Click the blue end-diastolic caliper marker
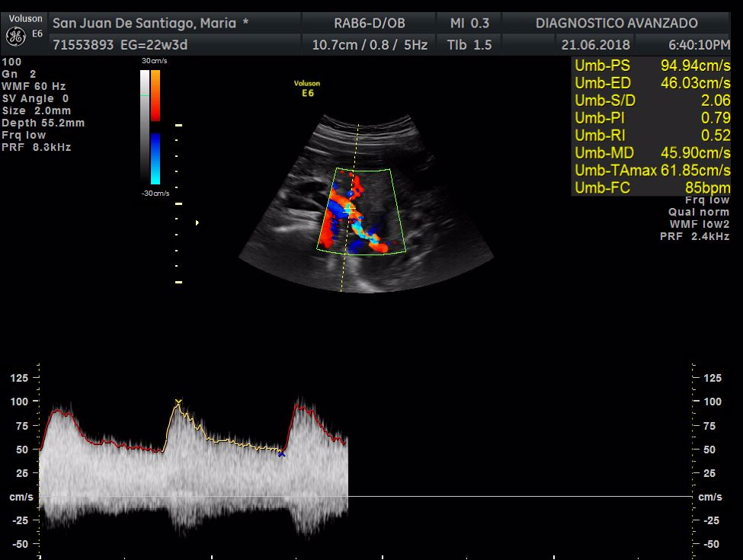 282,453
